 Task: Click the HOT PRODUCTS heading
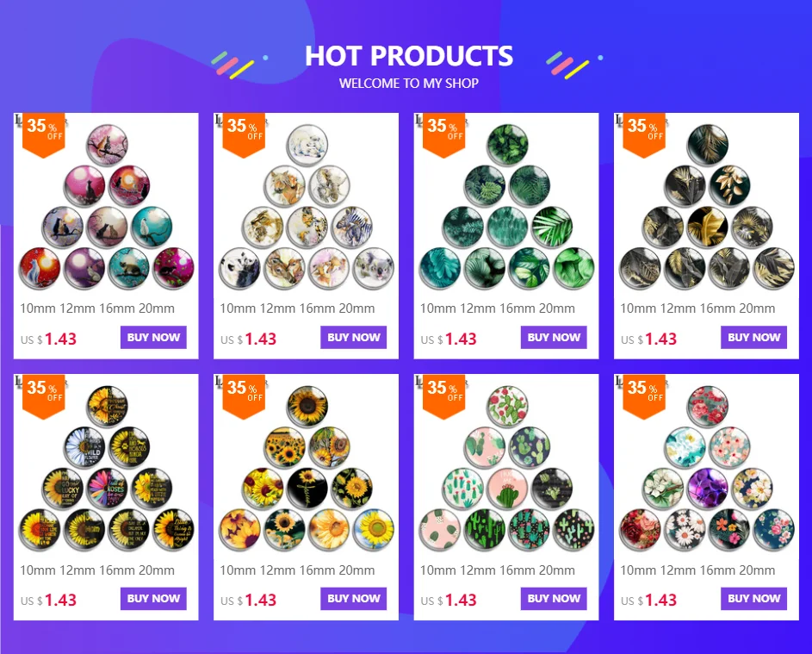409,56
